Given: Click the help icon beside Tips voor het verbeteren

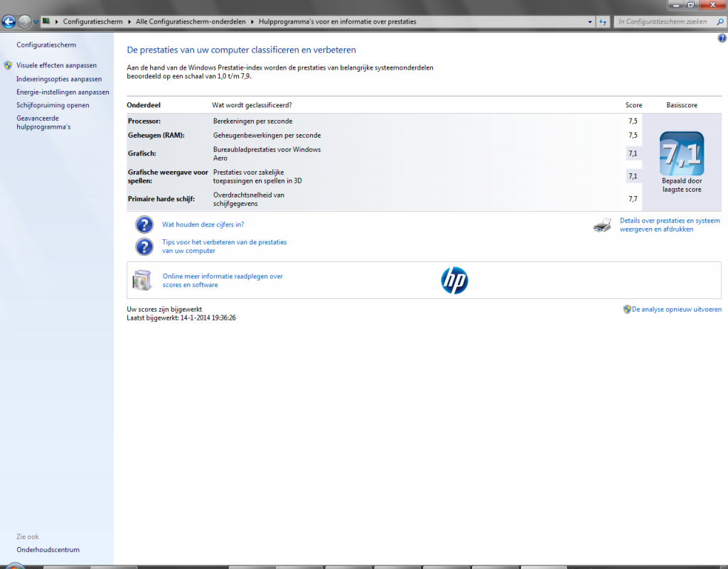Looking at the screenshot, I should [144, 246].
